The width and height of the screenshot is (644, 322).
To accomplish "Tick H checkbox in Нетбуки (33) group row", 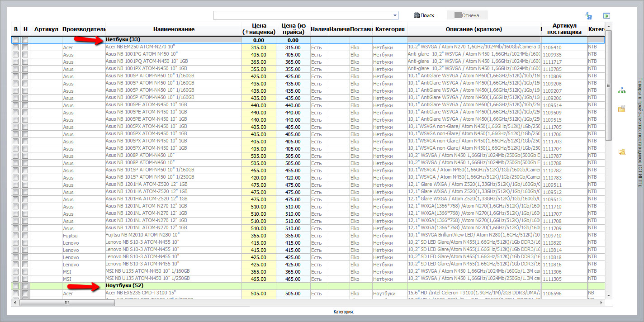I will (25, 40).
